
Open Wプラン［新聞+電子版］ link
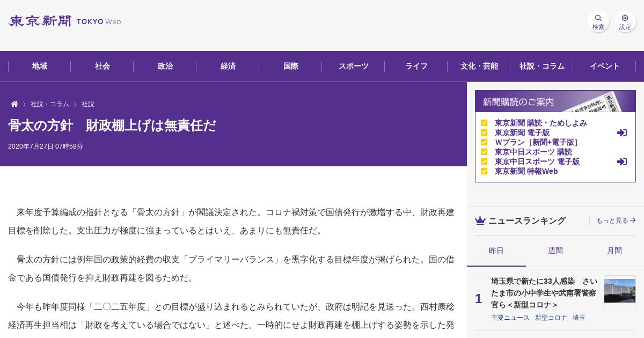point(537,142)
